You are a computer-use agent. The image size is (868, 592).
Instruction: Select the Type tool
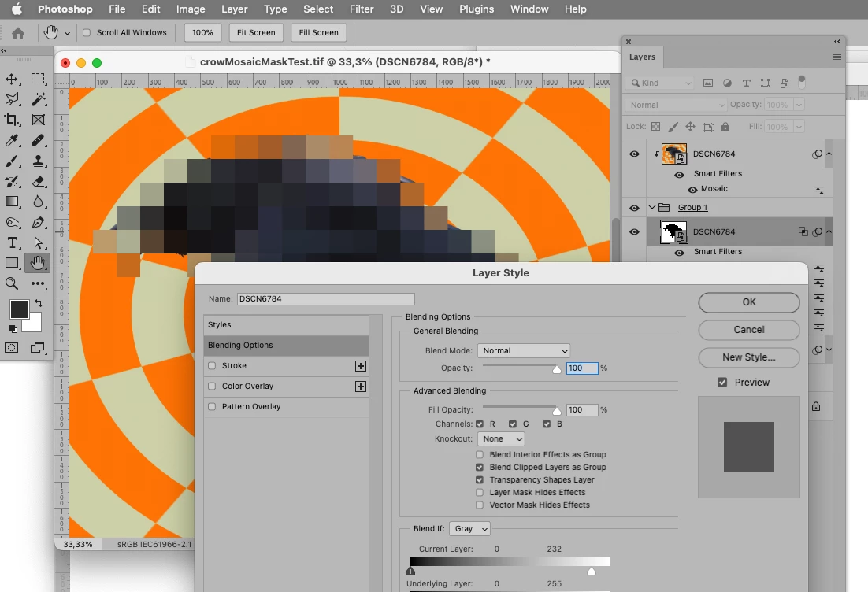[x=12, y=243]
